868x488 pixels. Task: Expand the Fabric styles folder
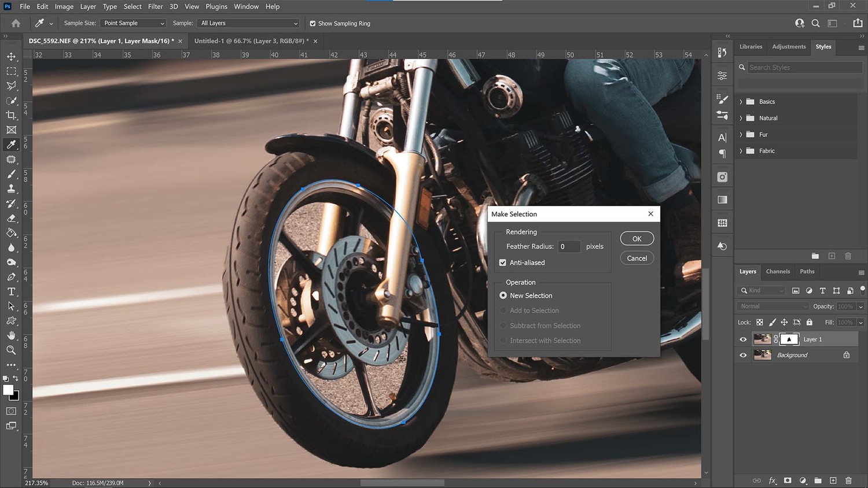pos(741,151)
